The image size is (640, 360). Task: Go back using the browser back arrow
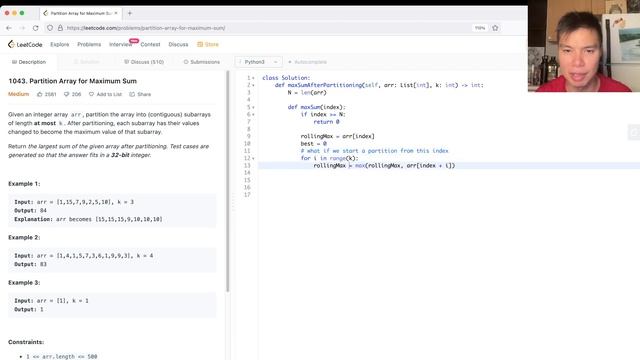pyautogui.click(x=9, y=28)
